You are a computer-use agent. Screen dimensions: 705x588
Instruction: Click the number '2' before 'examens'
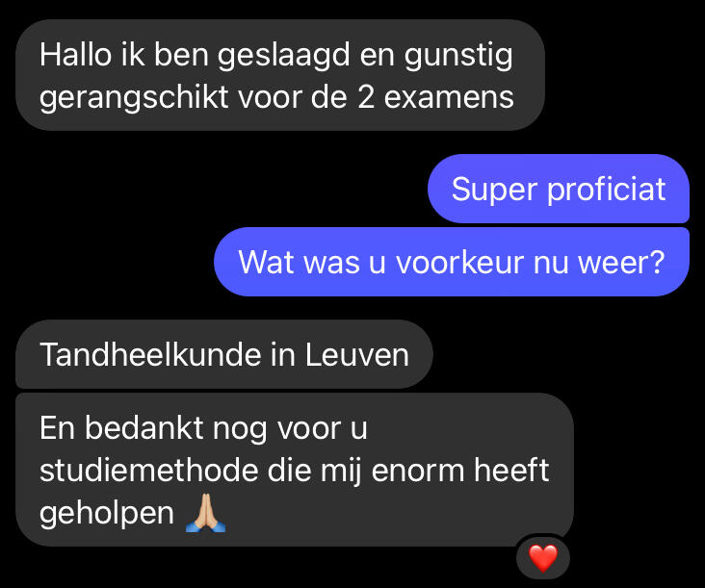(x=366, y=97)
